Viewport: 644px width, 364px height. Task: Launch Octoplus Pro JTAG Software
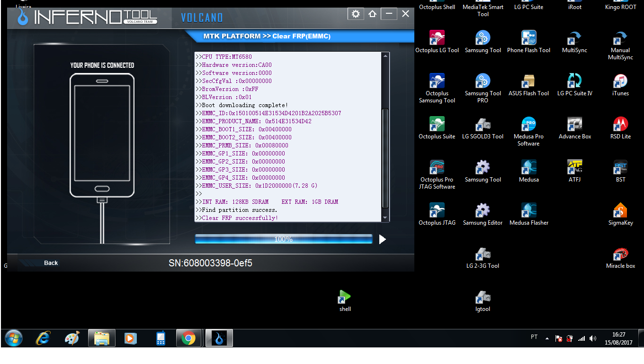pos(437,175)
